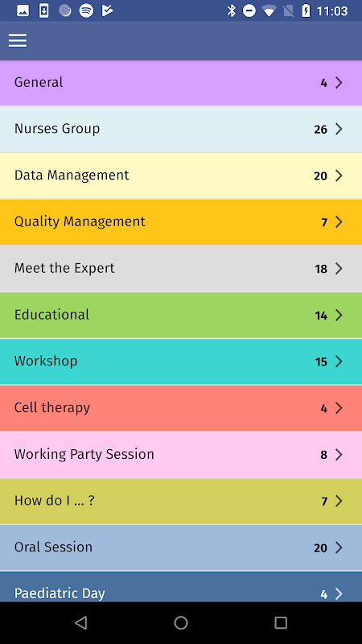Open the How do I ... ? category
This screenshot has width=362, height=644.
pyautogui.click(x=181, y=501)
